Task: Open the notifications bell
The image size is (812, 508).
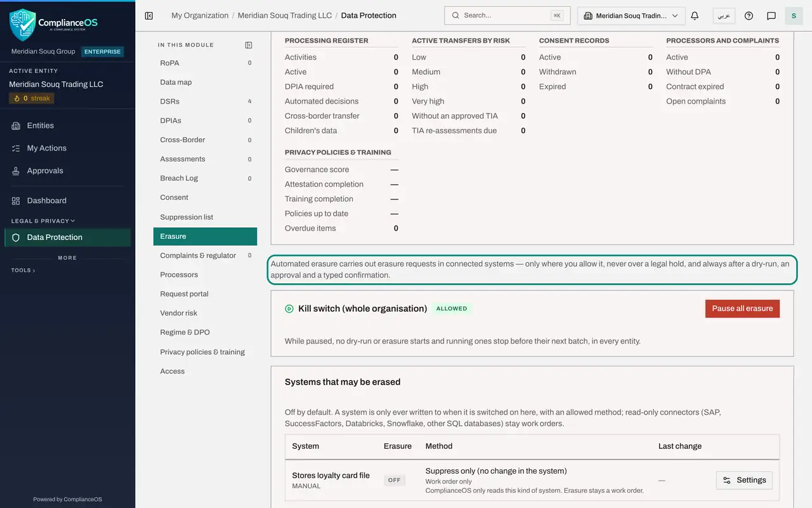Action: pos(695,15)
